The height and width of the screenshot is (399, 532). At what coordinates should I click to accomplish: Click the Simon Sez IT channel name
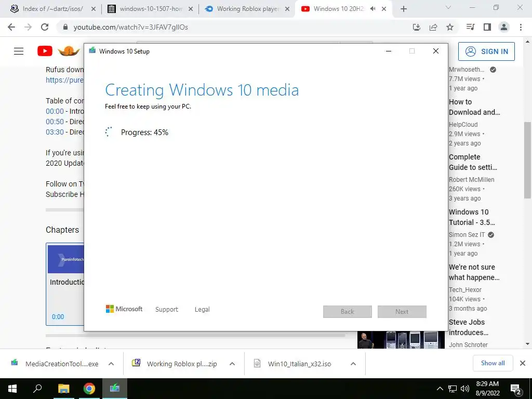click(467, 234)
